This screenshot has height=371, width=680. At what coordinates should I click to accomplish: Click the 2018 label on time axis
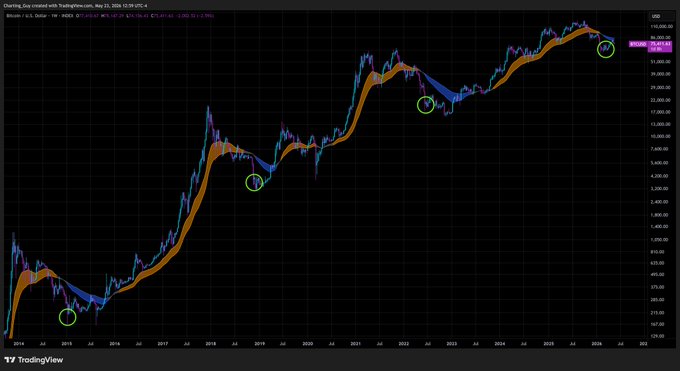211,344
